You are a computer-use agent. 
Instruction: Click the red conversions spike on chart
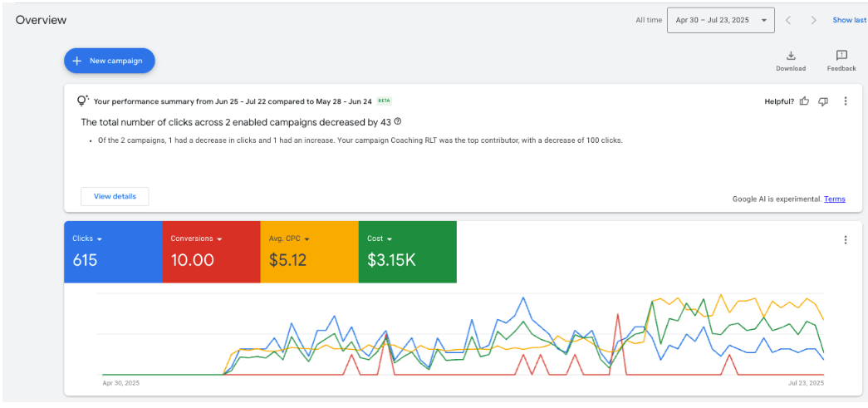coord(619,316)
